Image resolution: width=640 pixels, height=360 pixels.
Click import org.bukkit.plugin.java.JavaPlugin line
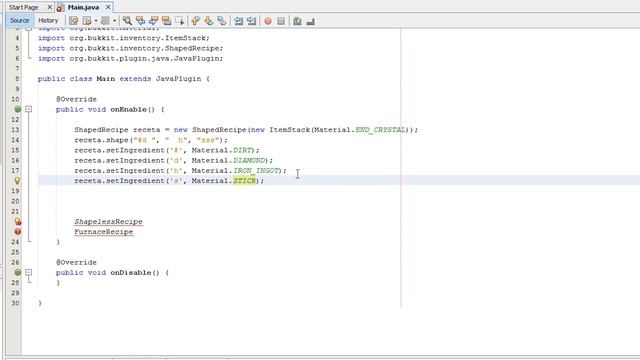(131, 58)
